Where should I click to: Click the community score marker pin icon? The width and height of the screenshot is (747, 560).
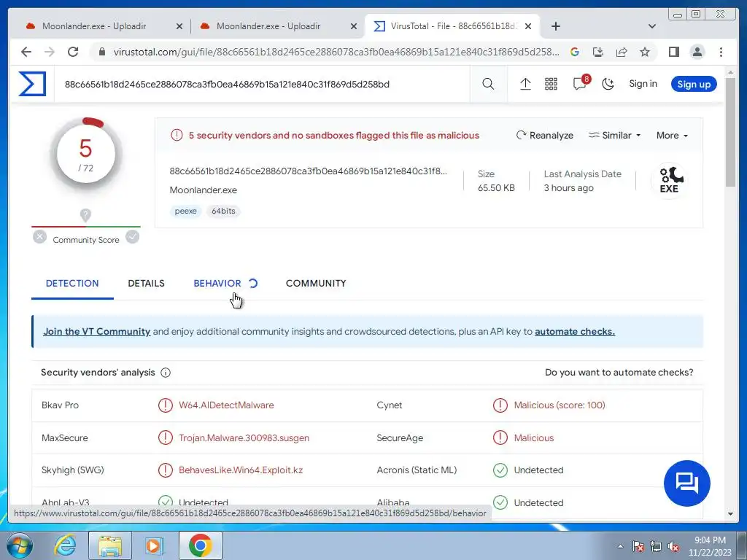click(85, 215)
